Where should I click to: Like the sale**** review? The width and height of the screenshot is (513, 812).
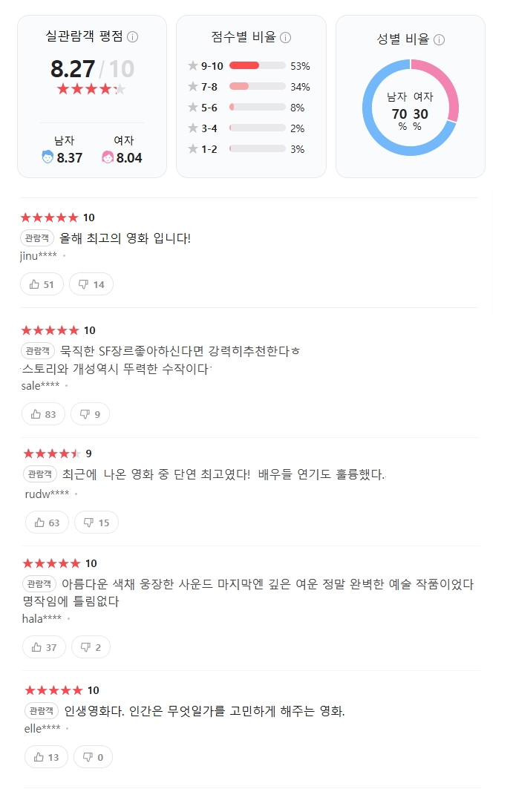44,414
